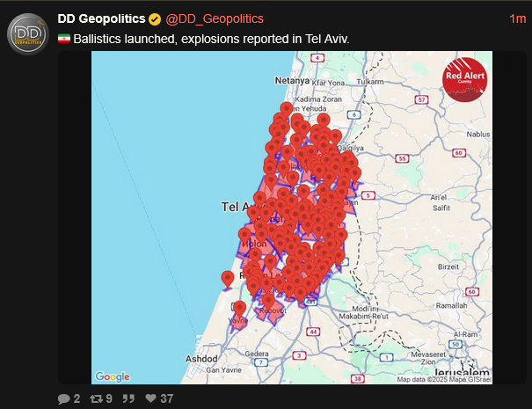Click the route 4 shield near Netanya
The image size is (532, 409).
pos(317,58)
